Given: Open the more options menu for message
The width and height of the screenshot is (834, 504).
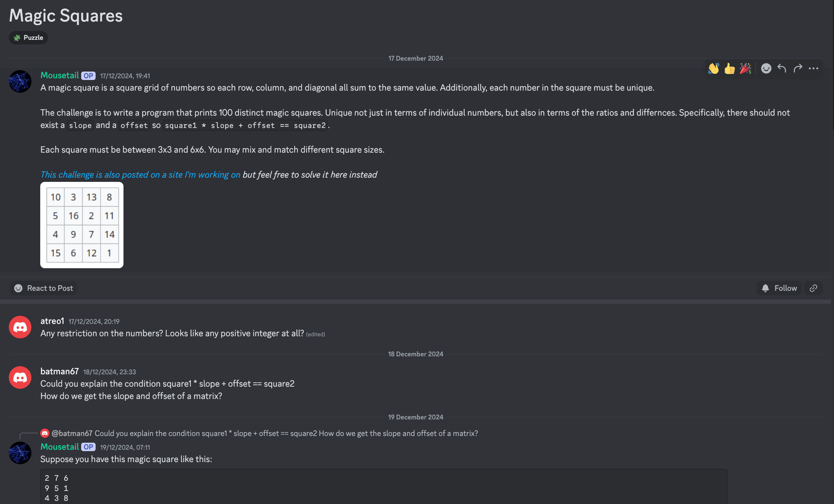Looking at the screenshot, I should click(814, 68).
